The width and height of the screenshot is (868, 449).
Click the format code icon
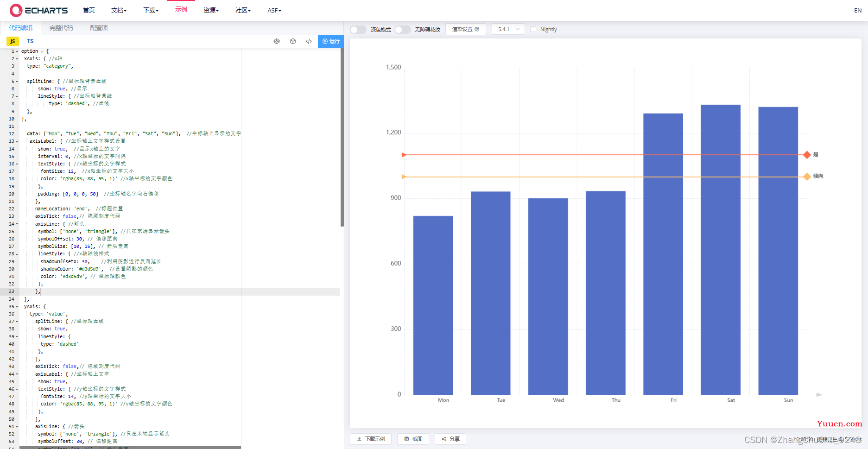[309, 41]
